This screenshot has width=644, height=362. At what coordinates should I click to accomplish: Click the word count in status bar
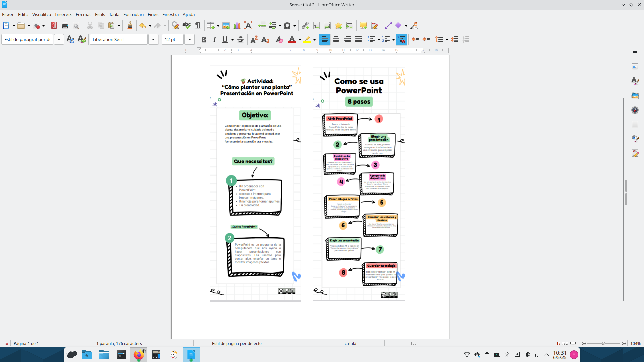point(119,344)
